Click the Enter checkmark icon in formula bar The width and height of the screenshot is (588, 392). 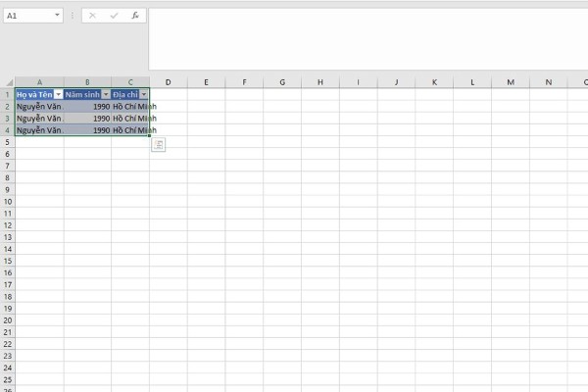(114, 17)
